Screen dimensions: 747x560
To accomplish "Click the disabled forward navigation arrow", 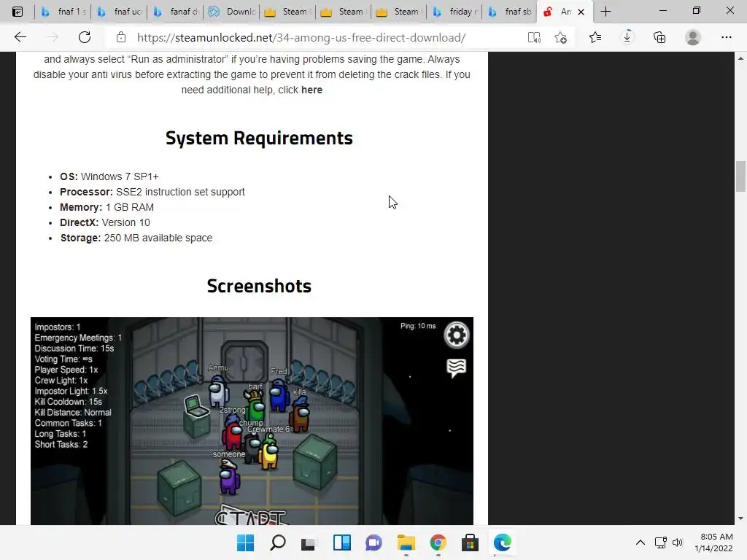I will [x=52, y=37].
